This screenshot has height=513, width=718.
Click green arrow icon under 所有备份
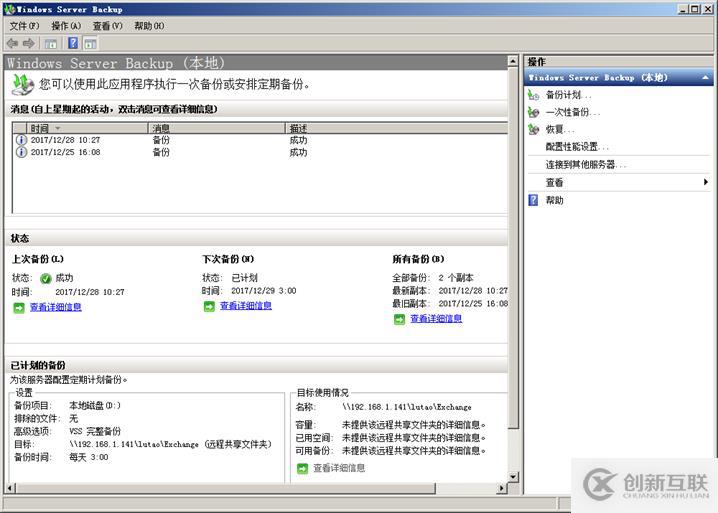tap(399, 319)
